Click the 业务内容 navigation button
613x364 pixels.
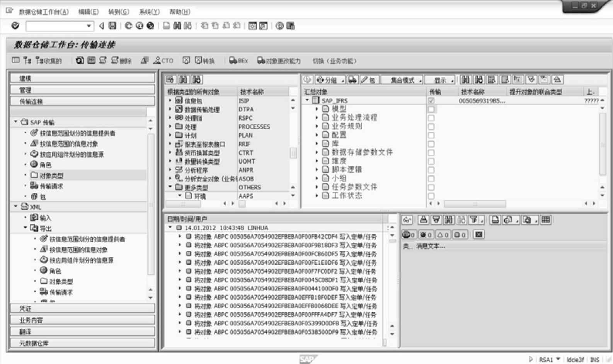coord(82,320)
